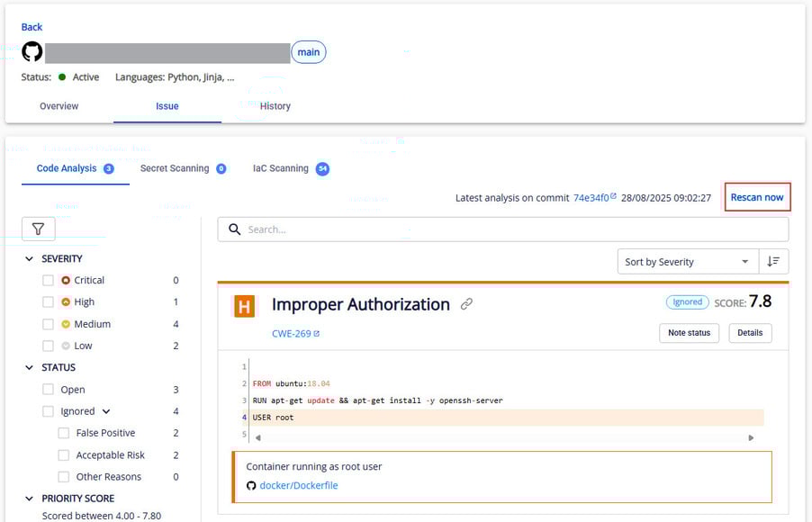The width and height of the screenshot is (812, 522).
Task: Open the History tab
Action: tap(275, 106)
